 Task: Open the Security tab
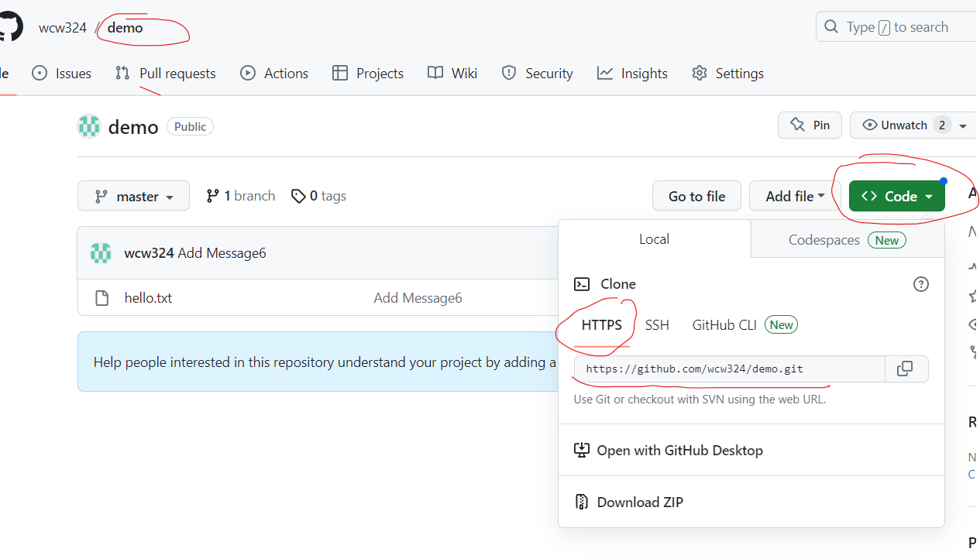click(537, 73)
